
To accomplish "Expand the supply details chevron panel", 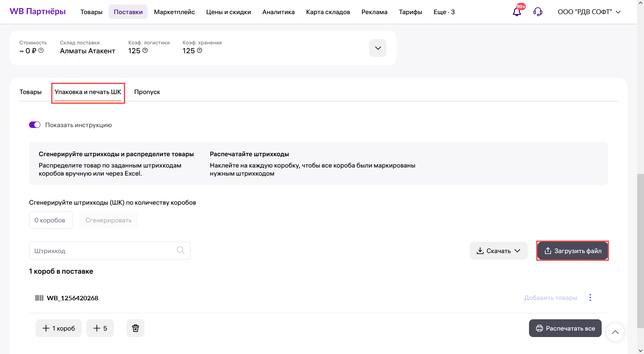I will [x=378, y=48].
